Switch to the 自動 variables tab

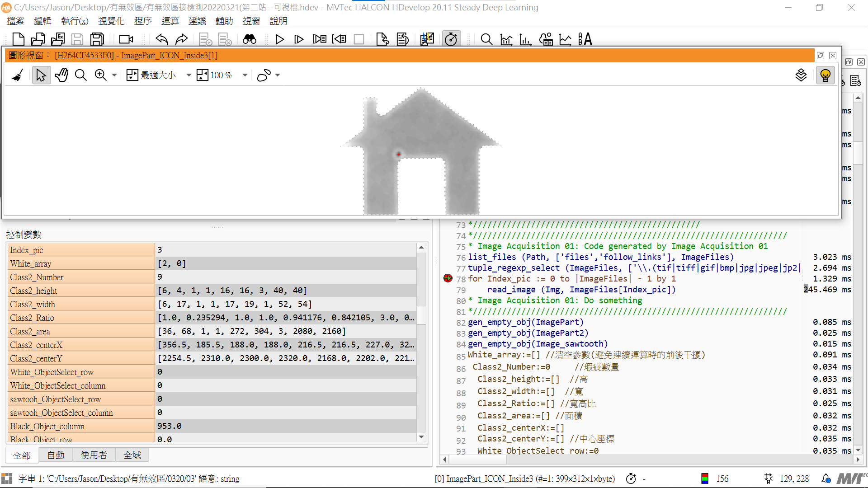pos(55,455)
